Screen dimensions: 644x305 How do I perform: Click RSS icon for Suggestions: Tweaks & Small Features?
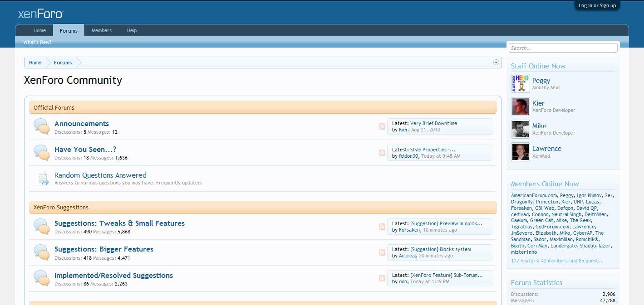point(382,227)
